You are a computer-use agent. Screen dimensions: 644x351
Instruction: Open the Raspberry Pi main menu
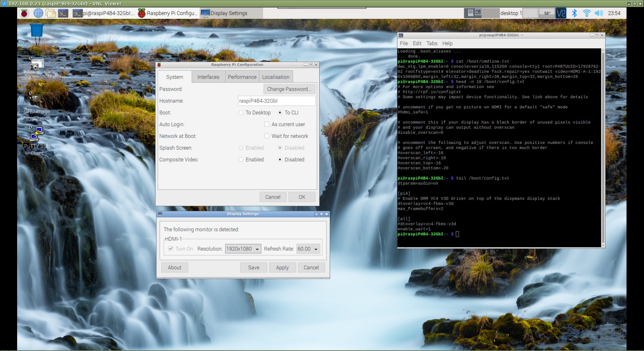pos(24,13)
